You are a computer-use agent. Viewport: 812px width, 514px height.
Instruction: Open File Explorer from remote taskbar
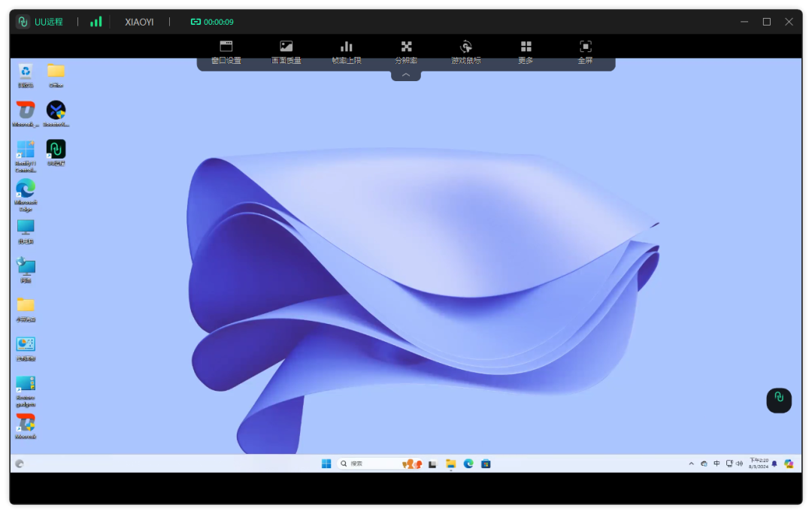click(x=450, y=464)
